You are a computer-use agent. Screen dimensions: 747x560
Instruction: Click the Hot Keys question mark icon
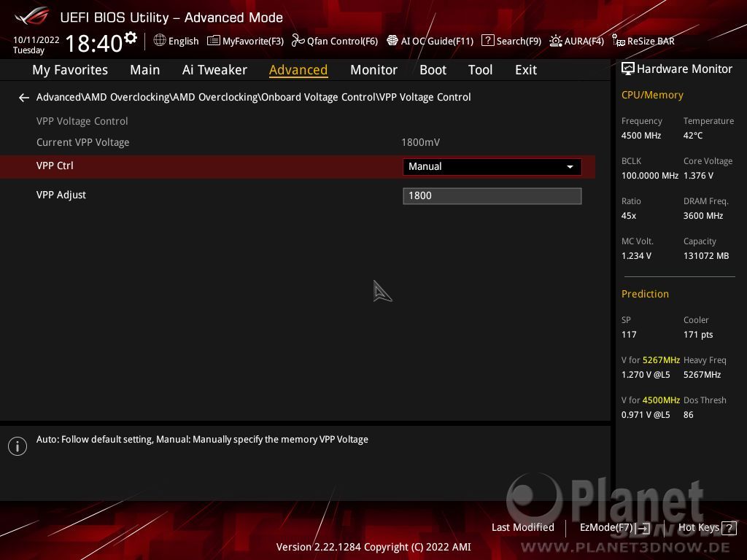(x=729, y=528)
